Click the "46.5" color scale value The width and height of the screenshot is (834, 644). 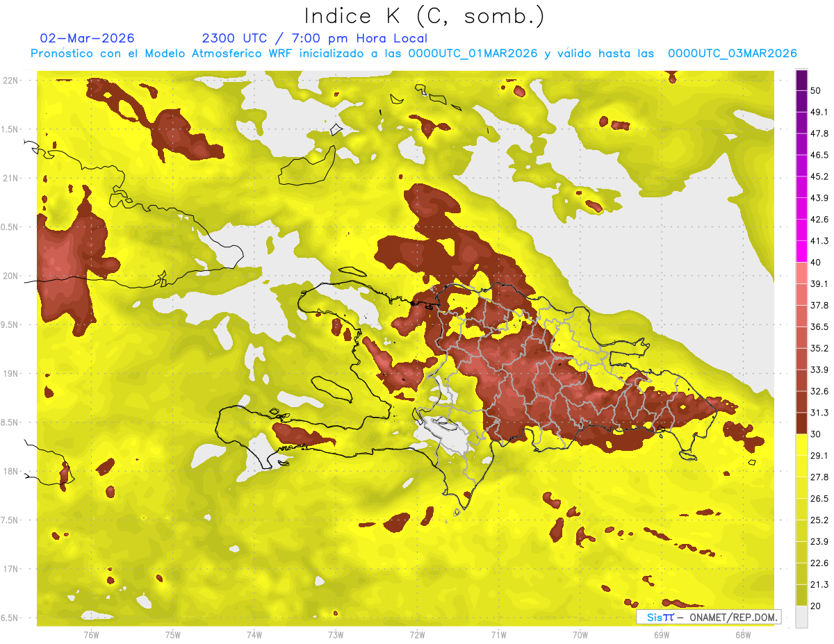point(819,155)
